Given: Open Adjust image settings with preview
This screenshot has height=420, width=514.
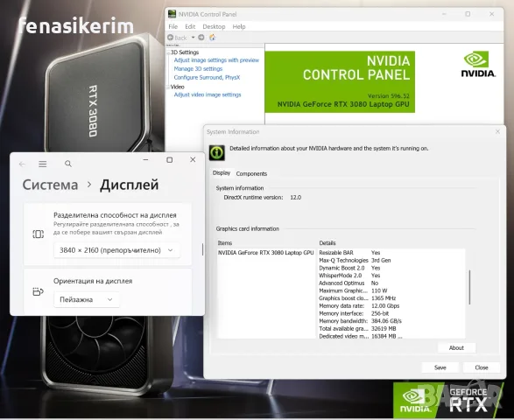Looking at the screenshot, I should [216, 60].
